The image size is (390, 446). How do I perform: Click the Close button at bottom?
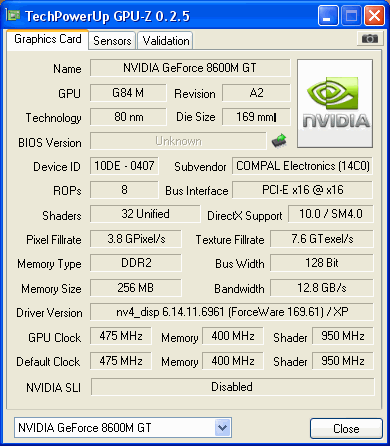point(346,428)
